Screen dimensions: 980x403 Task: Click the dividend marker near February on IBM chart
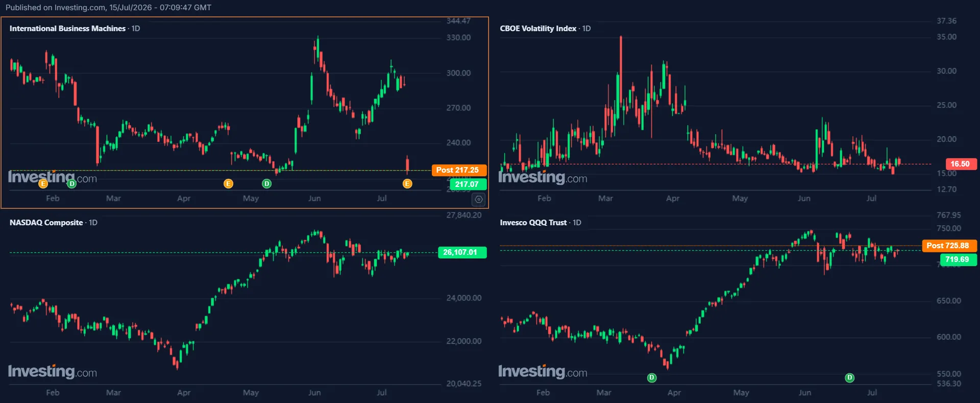(72, 183)
